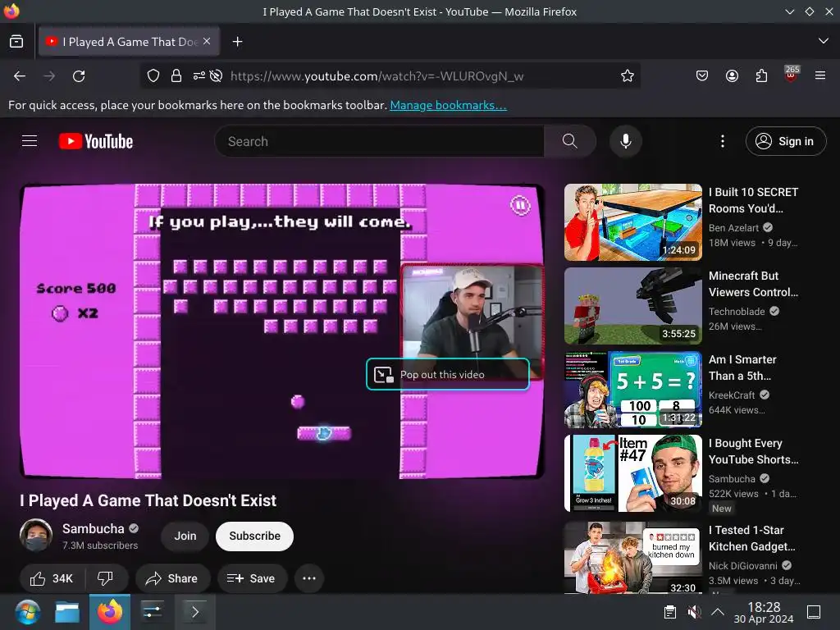Open clipboard tray icon

669,612
